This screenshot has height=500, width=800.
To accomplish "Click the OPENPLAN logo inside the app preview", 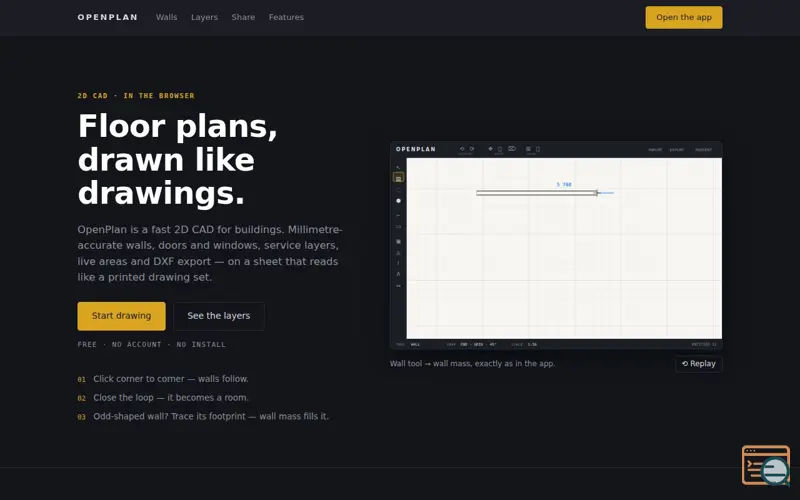I will pyautogui.click(x=416, y=149).
